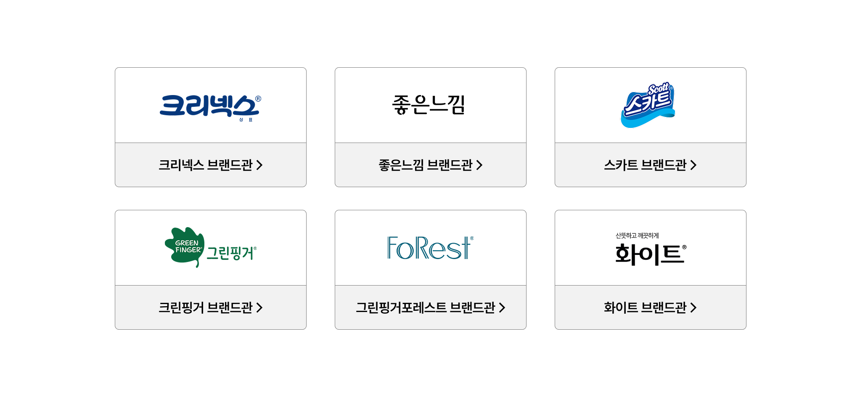Click chevron arrow beside 크린핑거 브랜드관
Image resolution: width=868 pixels, height=397 pixels.
(x=259, y=307)
